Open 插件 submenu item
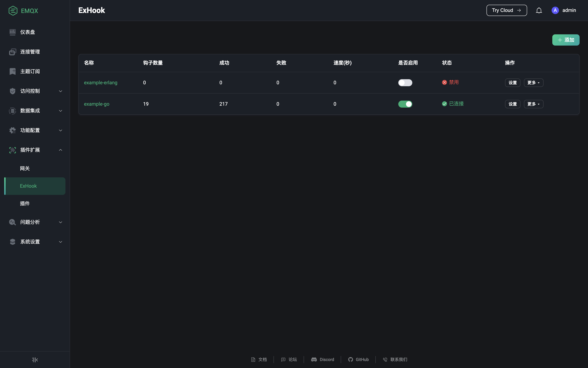This screenshot has height=368, width=588. [35, 203]
